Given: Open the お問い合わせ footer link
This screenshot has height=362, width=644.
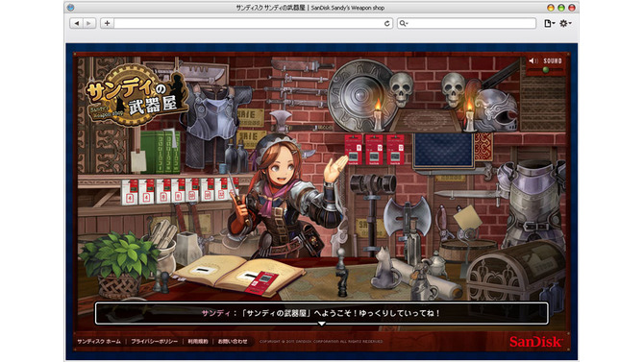Looking at the screenshot, I should coord(233,342).
